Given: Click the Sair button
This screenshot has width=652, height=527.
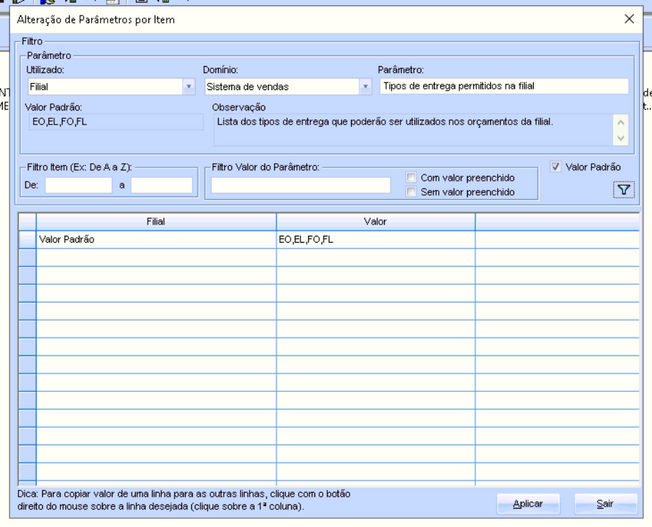Looking at the screenshot, I should [x=605, y=504].
